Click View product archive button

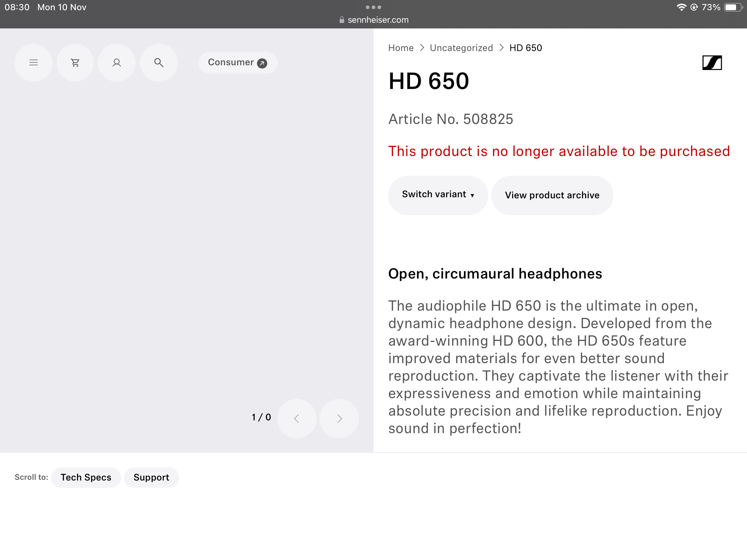pos(552,195)
